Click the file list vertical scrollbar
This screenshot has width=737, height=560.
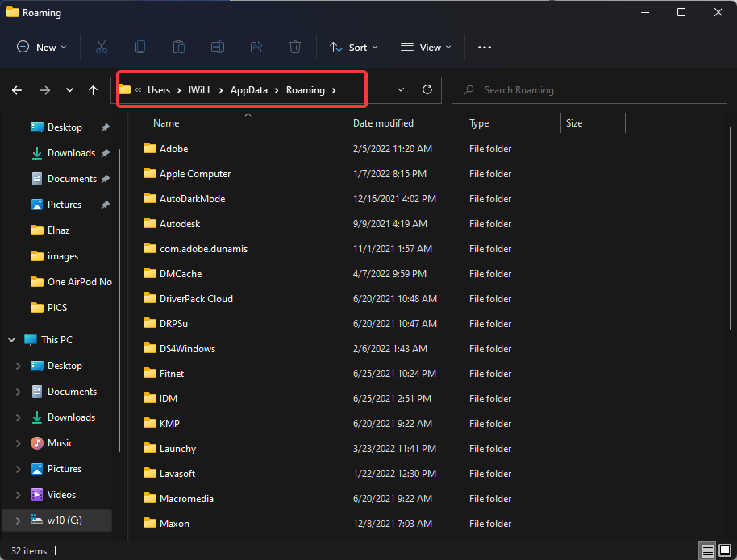[730, 228]
